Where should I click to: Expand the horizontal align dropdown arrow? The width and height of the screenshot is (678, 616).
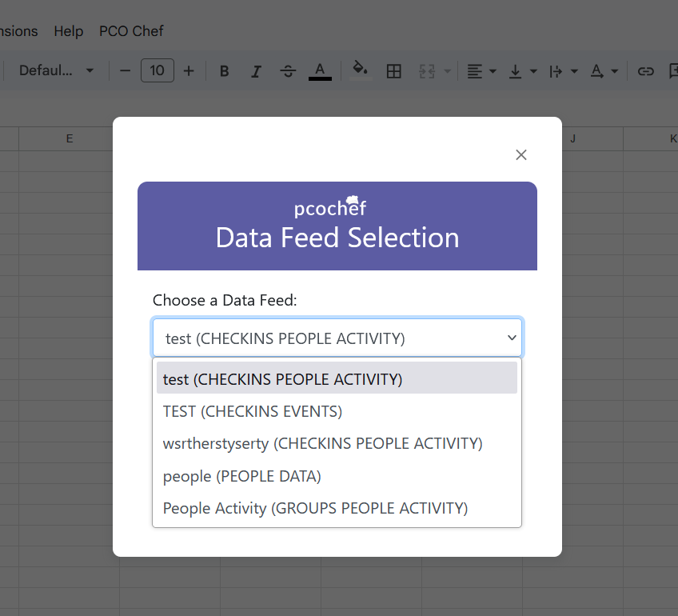coord(493,71)
